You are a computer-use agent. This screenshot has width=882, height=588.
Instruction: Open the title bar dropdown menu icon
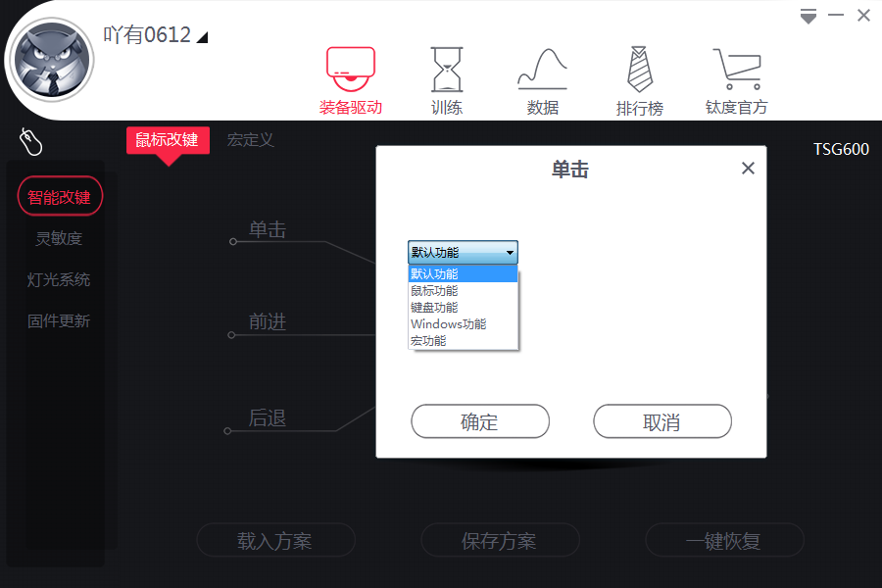(x=808, y=16)
